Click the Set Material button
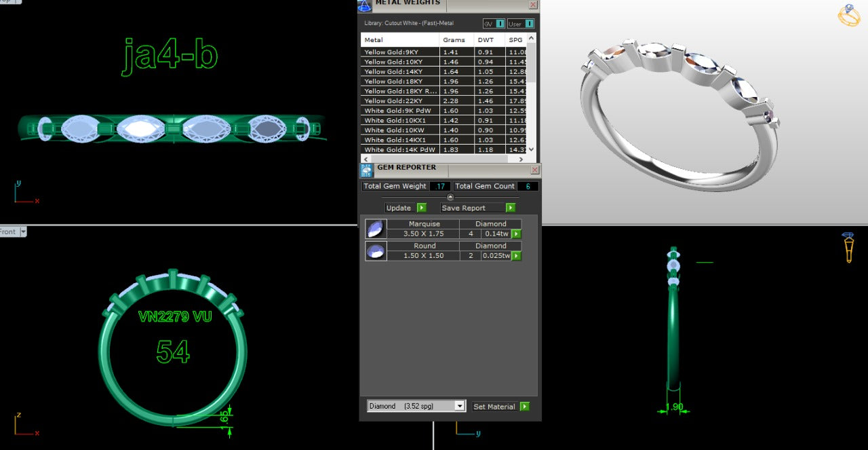The height and width of the screenshot is (450, 868). click(494, 407)
